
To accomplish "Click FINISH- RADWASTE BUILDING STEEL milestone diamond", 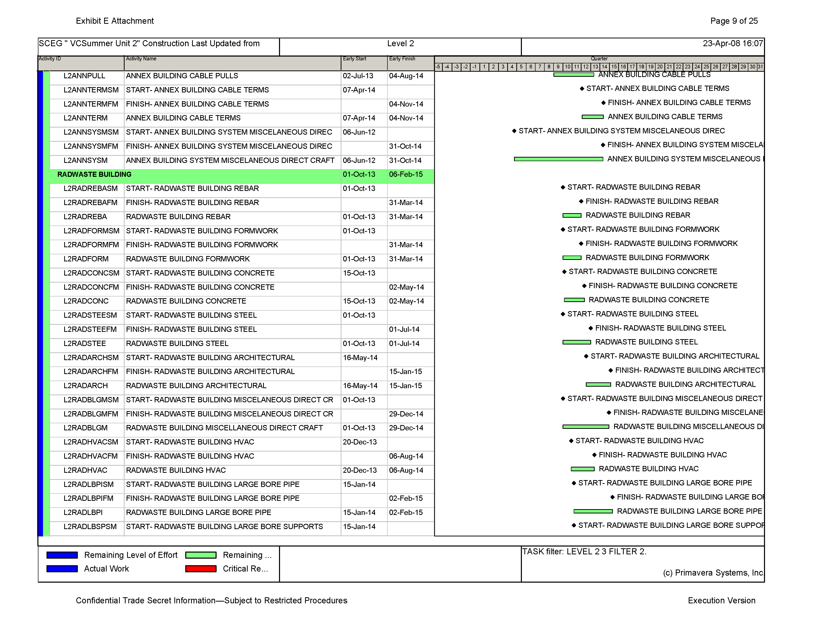I will click(591, 328).
